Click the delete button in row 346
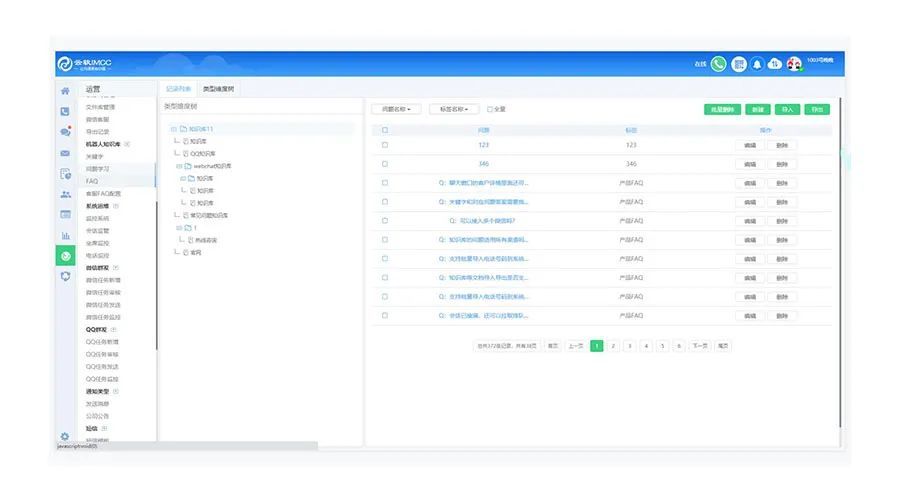The image size is (900, 500). point(782,165)
